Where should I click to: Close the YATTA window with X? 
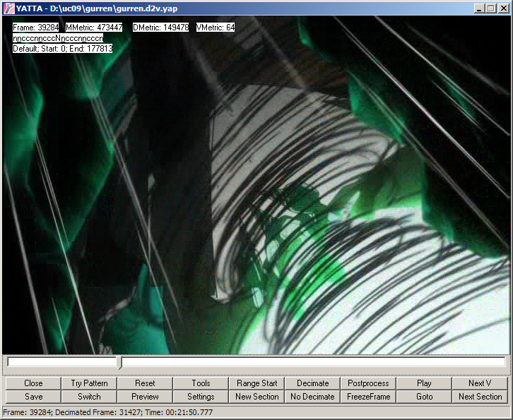click(503, 8)
